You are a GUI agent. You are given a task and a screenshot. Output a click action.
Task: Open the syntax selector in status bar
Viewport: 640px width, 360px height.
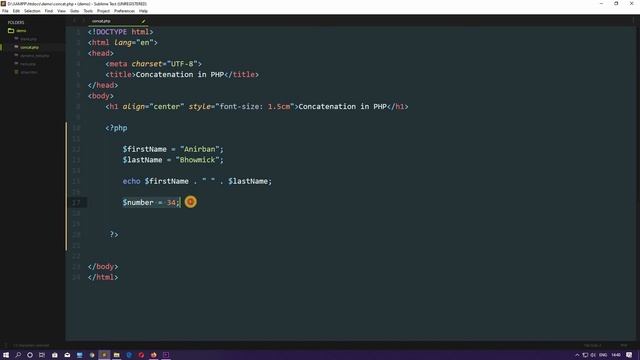point(624,345)
